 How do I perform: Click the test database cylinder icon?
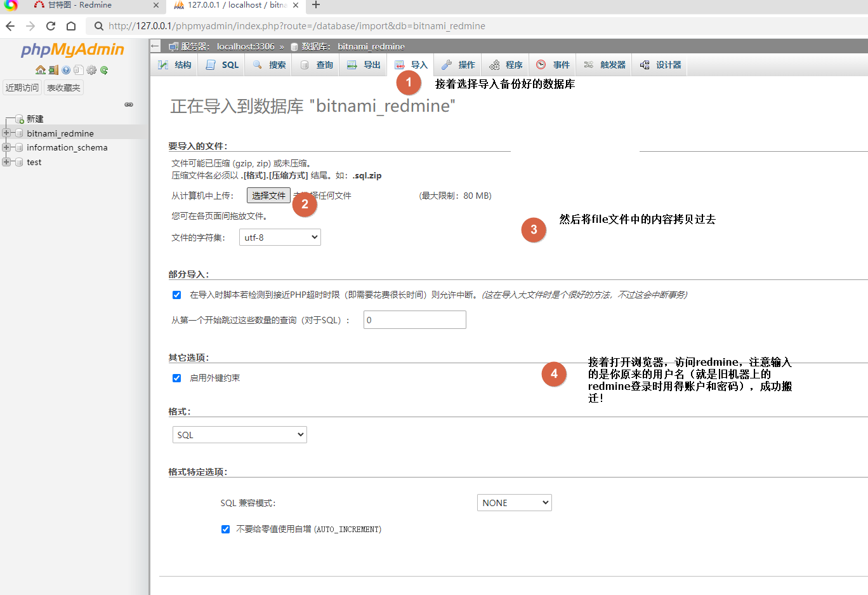[19, 162]
